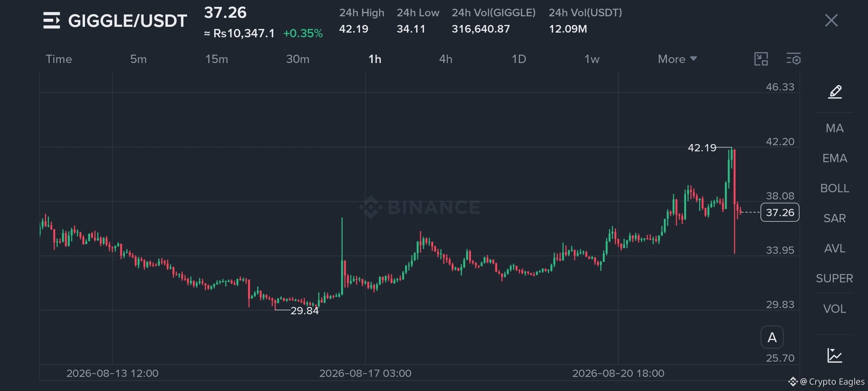Toggle the AVL indicator
Viewport: 868px width, 391px height.
(835, 248)
